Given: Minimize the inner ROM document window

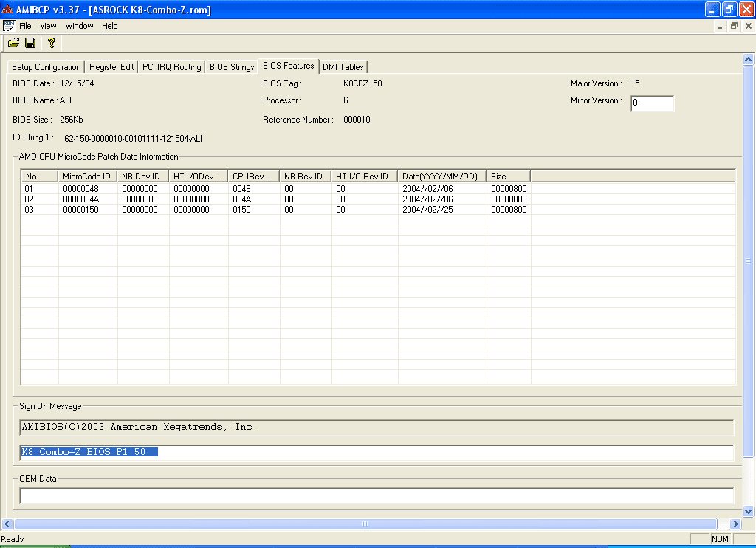Looking at the screenshot, I should coord(719,26).
